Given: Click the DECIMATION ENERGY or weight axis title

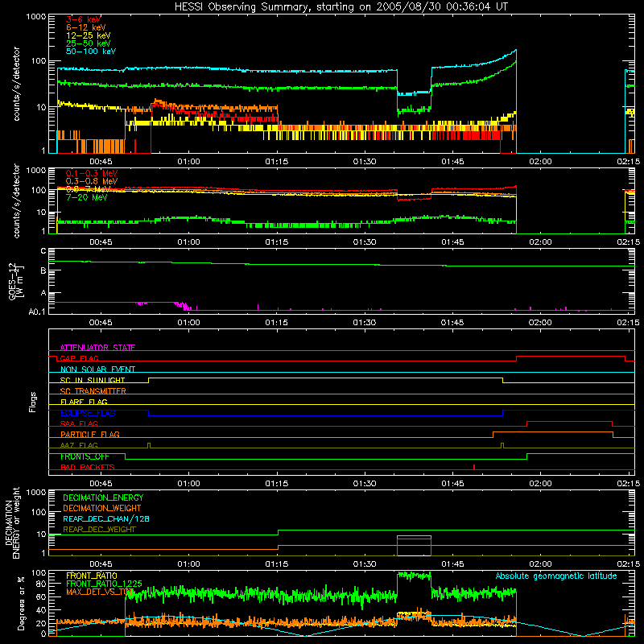Looking at the screenshot, I should click(x=13, y=522).
